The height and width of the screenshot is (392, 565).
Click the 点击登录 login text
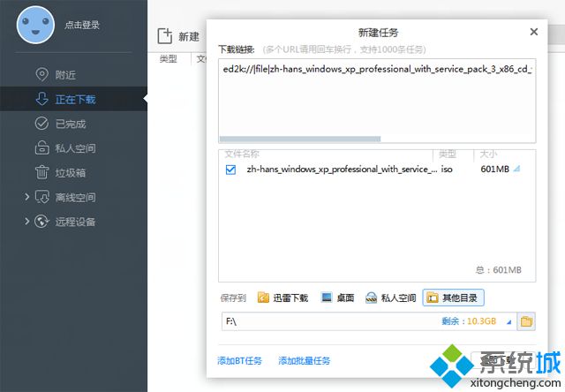[x=82, y=25]
